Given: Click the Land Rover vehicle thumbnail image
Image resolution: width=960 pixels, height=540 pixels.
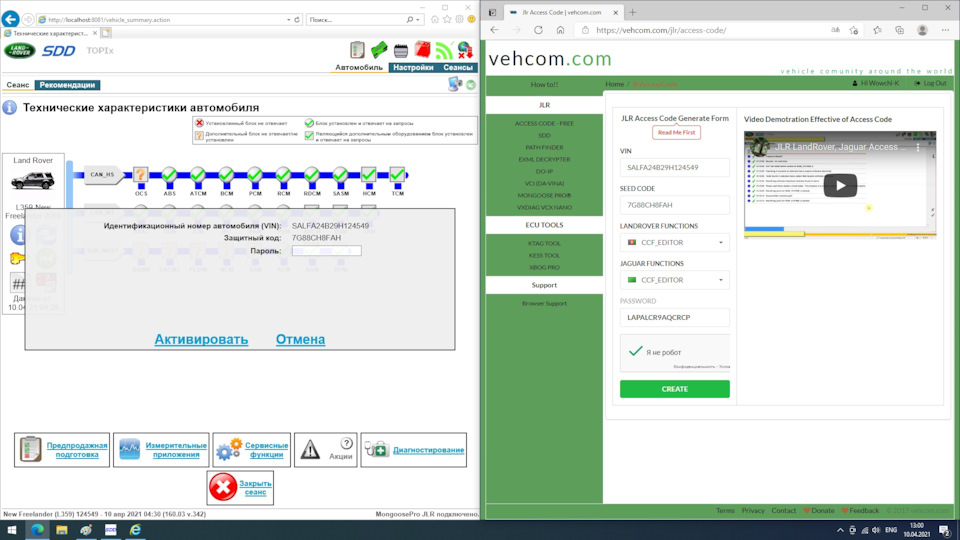Looking at the screenshot, I should [32, 180].
